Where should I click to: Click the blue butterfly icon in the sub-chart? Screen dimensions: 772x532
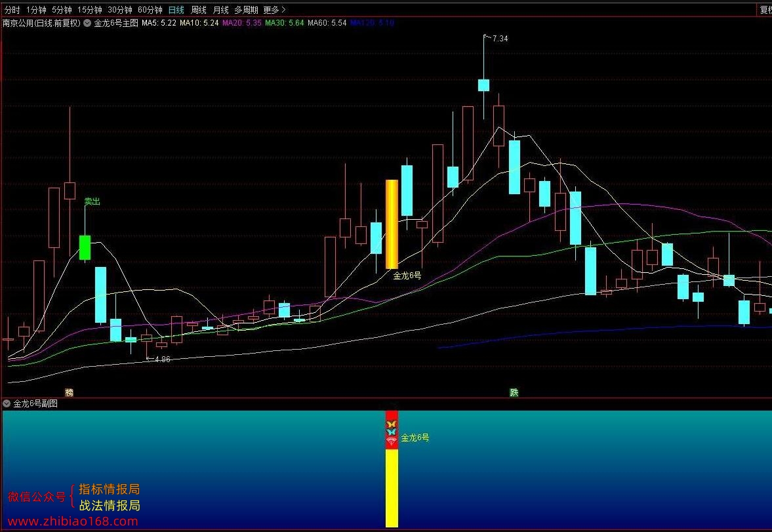click(392, 432)
